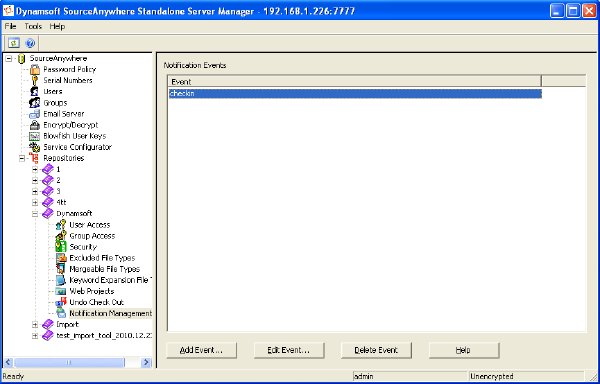The width and height of the screenshot is (600, 384).
Task: Open the File menu
Action: pos(10,26)
